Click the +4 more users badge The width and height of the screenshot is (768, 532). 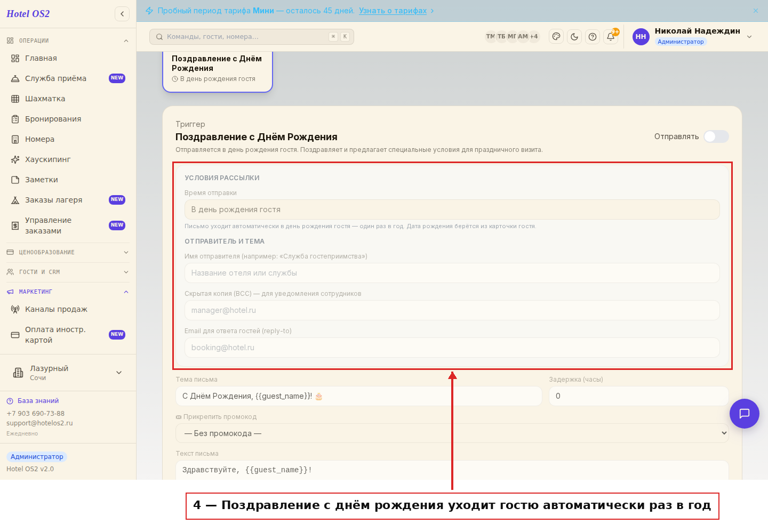[534, 37]
